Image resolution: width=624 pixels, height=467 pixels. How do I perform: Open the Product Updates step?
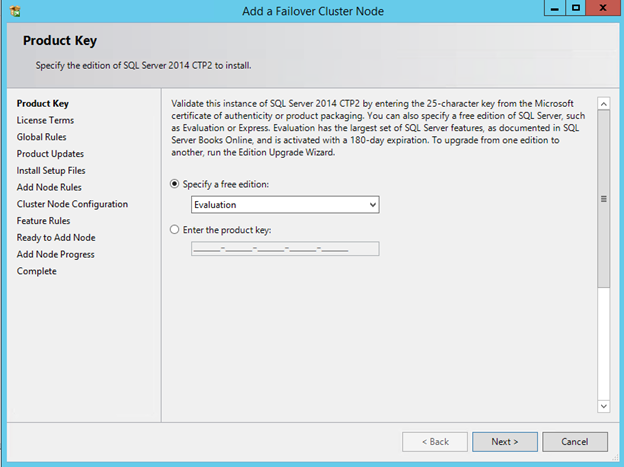(x=50, y=154)
